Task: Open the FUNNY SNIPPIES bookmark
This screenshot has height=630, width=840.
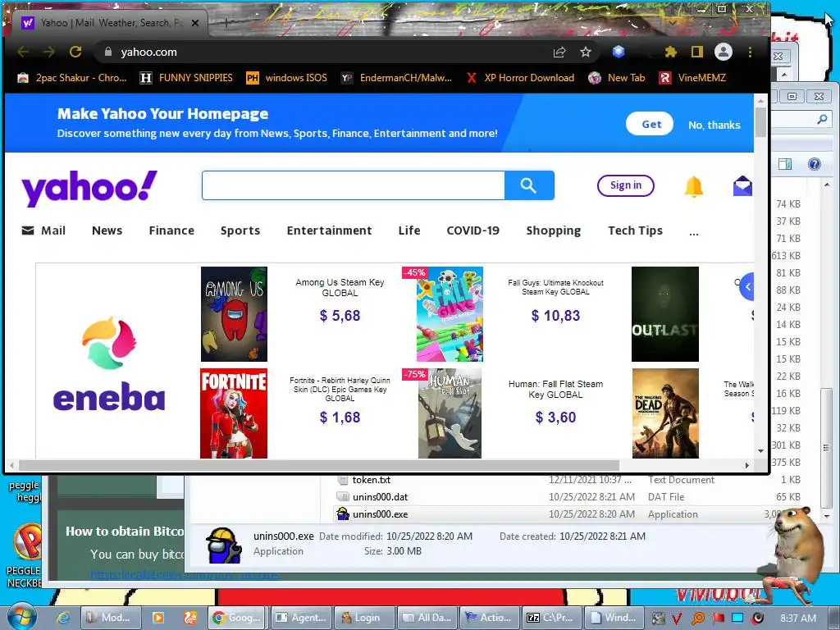Action: 186,78
